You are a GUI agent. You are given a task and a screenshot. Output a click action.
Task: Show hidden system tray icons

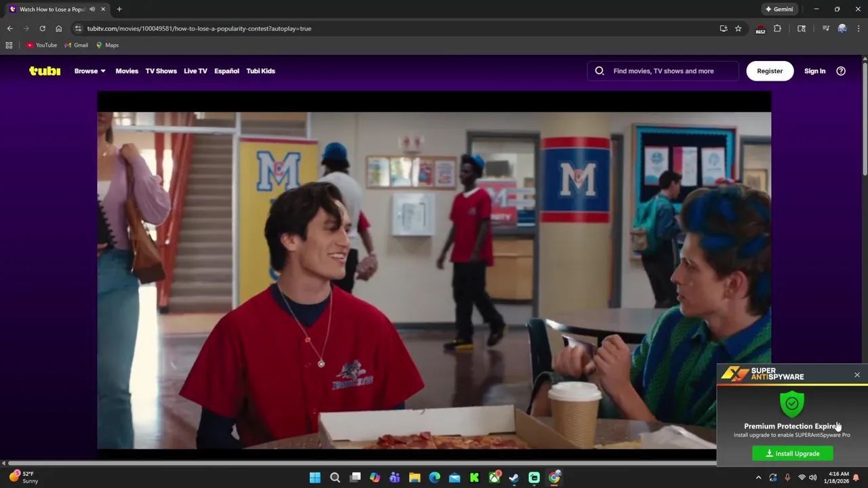(758, 478)
